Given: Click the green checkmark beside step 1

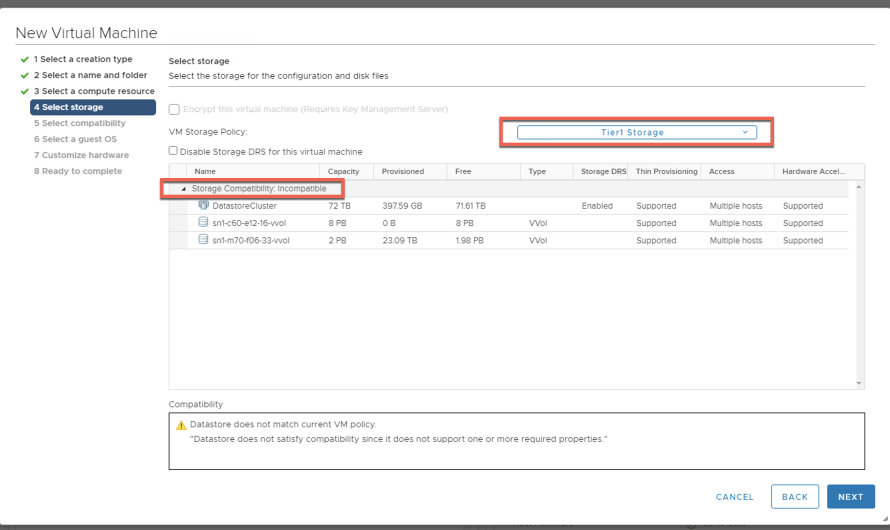Looking at the screenshot, I should (24, 60).
